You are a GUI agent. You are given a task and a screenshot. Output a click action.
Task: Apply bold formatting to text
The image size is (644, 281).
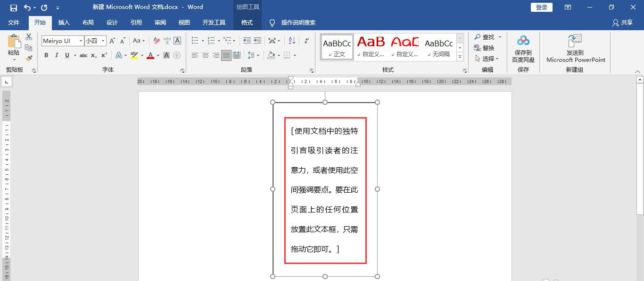(46, 55)
